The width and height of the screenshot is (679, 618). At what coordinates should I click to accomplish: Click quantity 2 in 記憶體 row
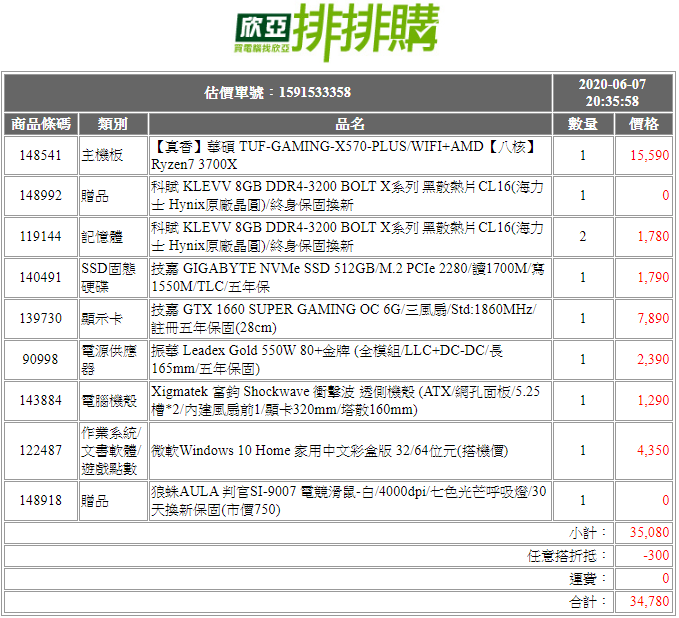[x=583, y=236]
